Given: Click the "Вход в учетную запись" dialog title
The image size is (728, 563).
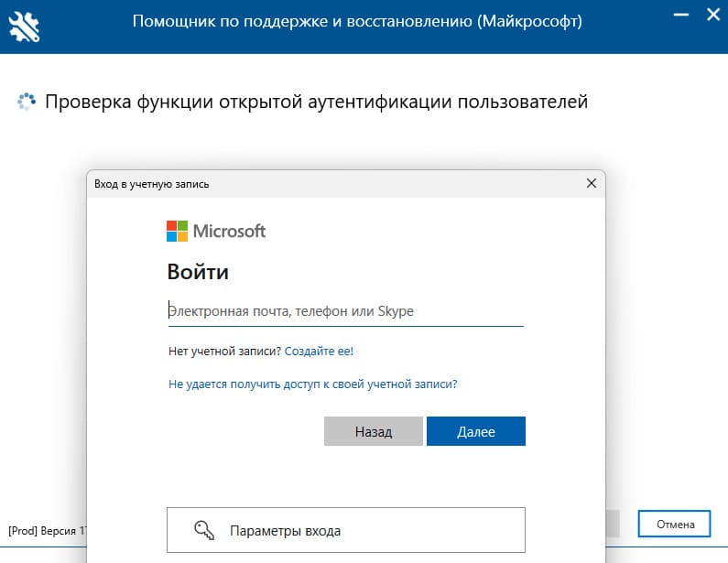Looking at the screenshot, I should coord(151,184).
